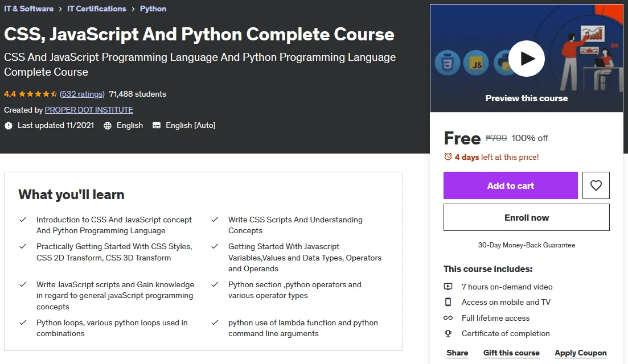This screenshot has height=364, width=628.
Task: Click the infinity lifetime access icon
Action: (x=448, y=318)
